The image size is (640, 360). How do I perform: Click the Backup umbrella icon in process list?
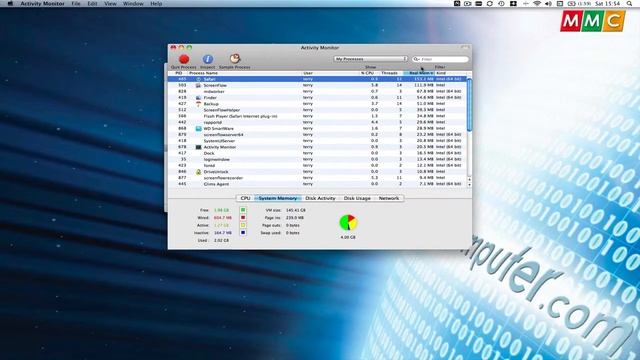click(x=198, y=104)
